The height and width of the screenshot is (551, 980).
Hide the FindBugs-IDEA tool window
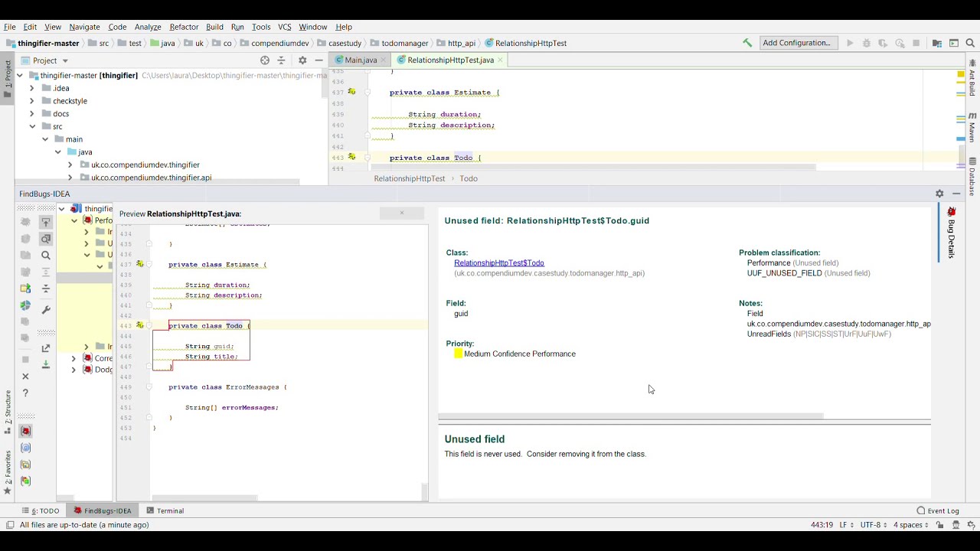(x=956, y=194)
